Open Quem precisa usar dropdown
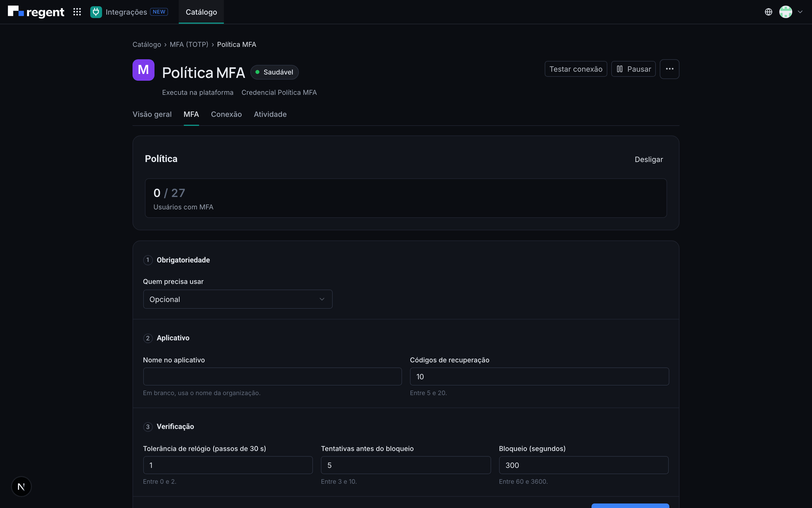The height and width of the screenshot is (508, 812). point(238,299)
